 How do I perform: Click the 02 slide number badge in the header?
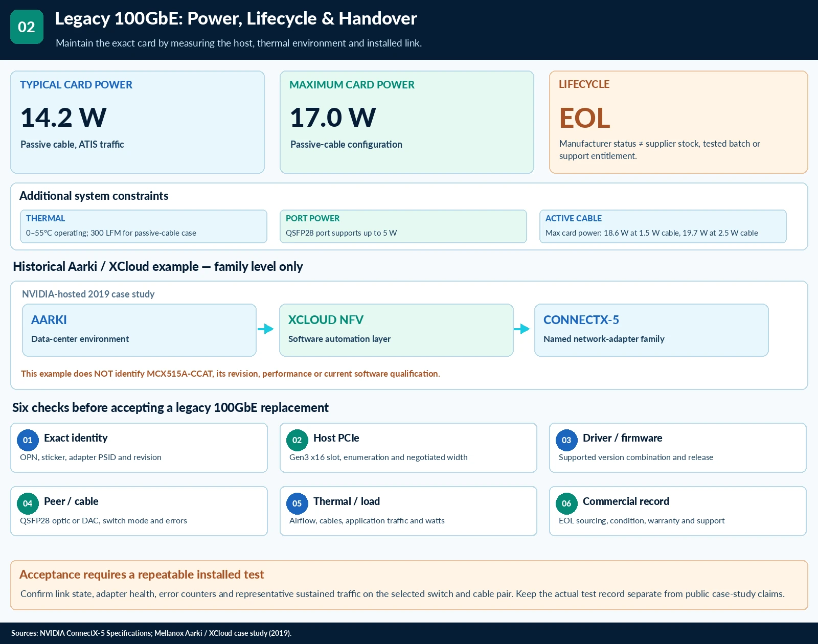tap(27, 27)
